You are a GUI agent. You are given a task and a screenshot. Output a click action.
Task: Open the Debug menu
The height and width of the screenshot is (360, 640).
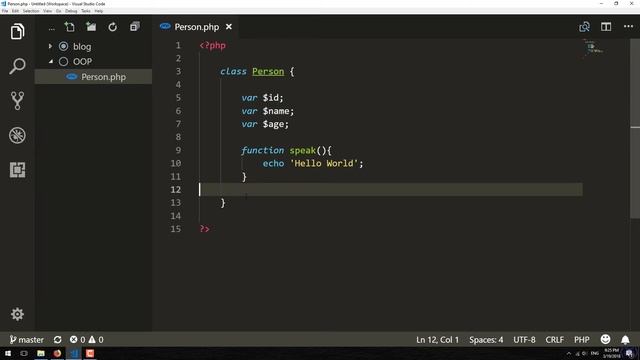pos(71,11)
